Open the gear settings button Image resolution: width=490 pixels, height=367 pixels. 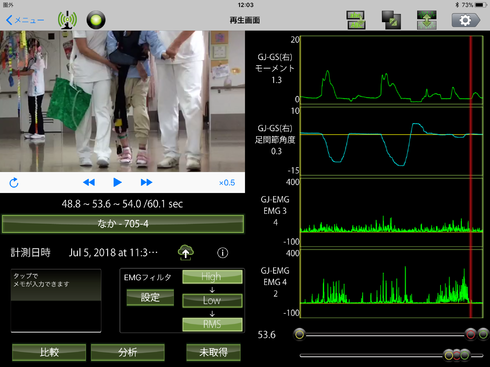[x=466, y=20]
